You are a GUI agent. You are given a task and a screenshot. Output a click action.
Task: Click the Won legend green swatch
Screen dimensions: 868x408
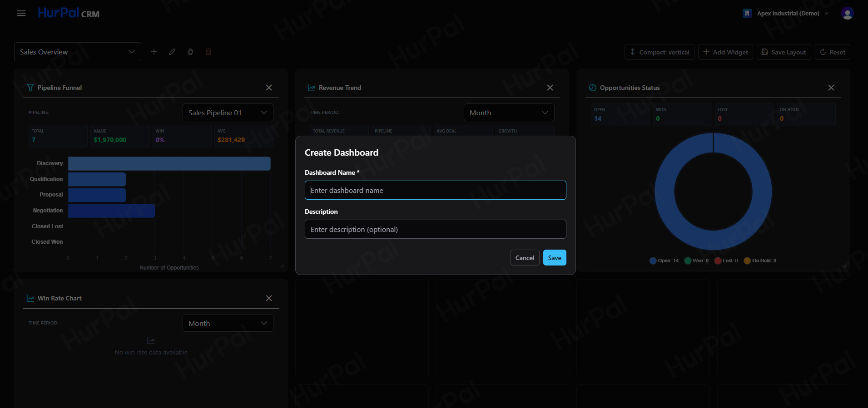point(688,261)
